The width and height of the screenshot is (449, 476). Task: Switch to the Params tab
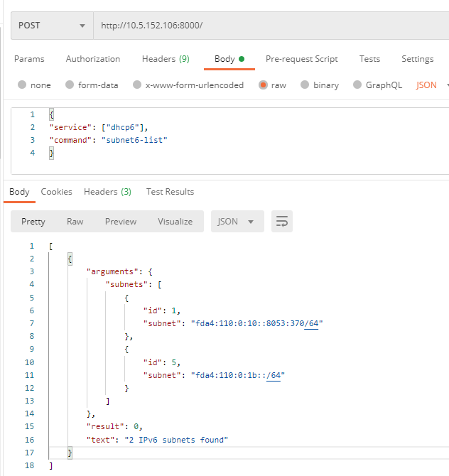(x=29, y=59)
